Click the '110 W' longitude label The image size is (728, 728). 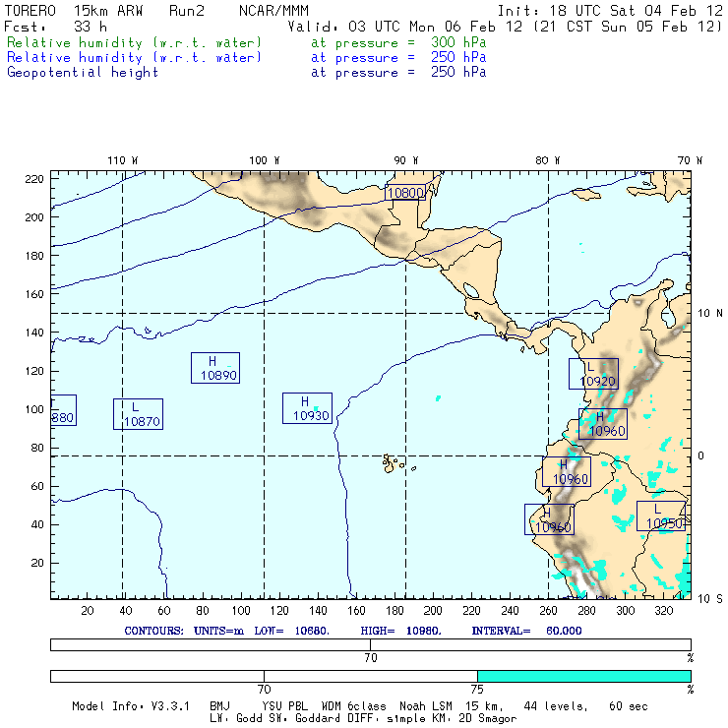pos(123,160)
